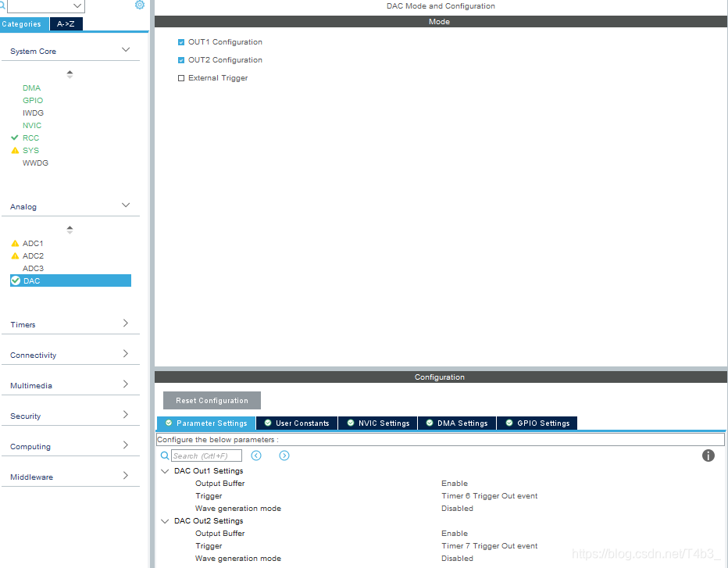Click the Trigger label under DAC Out1
This screenshot has height=568, width=728.
pos(209,496)
